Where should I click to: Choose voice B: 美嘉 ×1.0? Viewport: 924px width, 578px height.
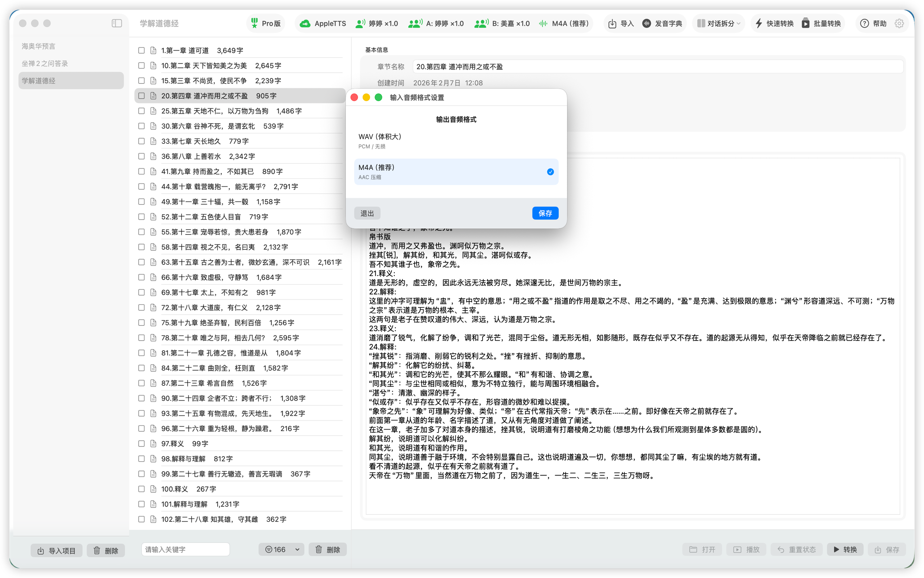502,24
